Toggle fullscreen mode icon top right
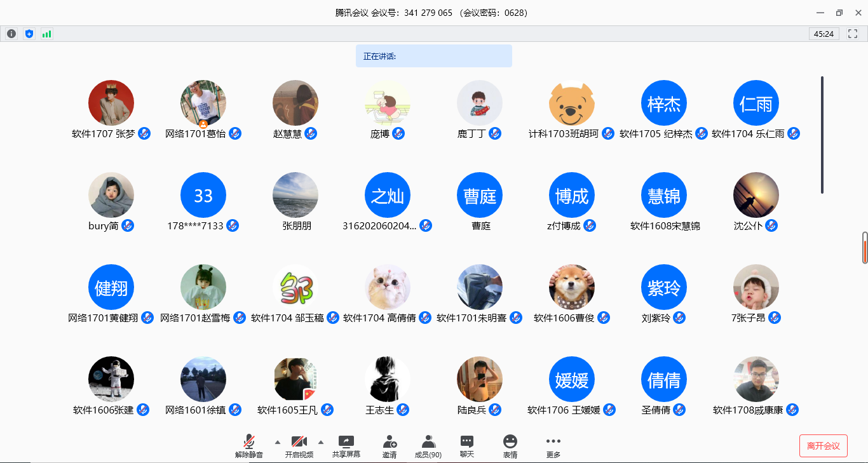The width and height of the screenshot is (868, 463). pos(852,33)
